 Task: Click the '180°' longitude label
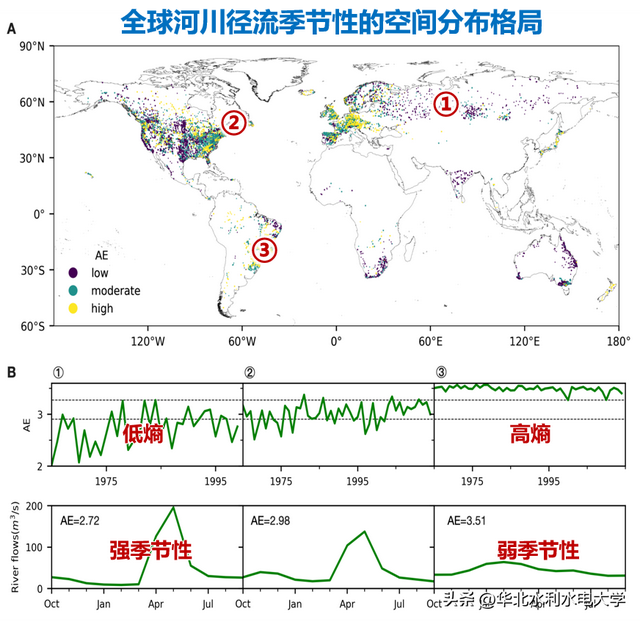[x=618, y=341]
